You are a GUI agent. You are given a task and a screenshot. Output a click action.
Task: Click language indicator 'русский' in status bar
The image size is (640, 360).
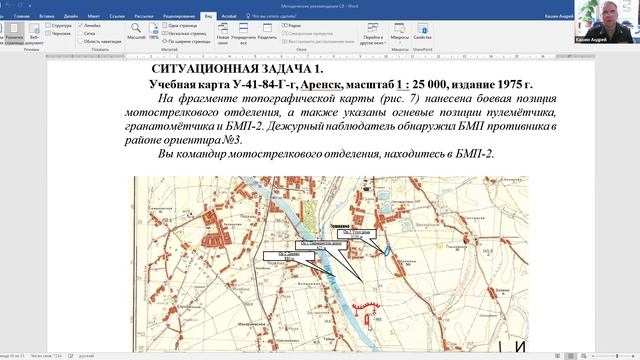point(86,356)
